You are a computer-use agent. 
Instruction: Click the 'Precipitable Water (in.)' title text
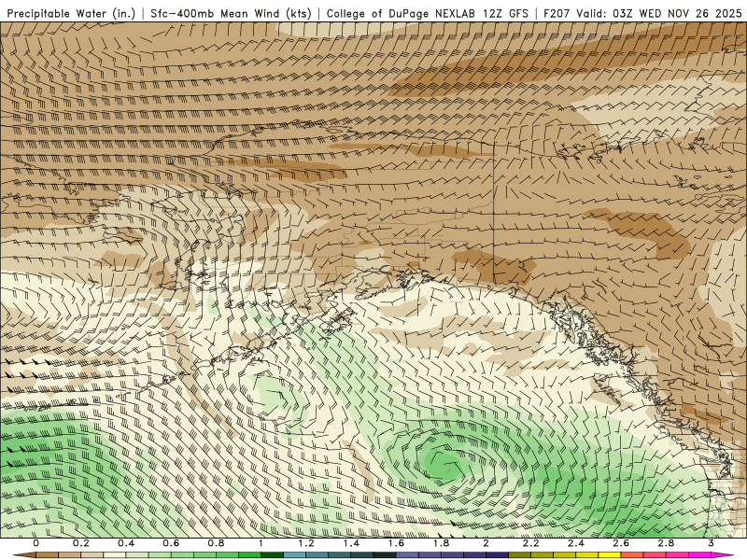click(x=71, y=14)
